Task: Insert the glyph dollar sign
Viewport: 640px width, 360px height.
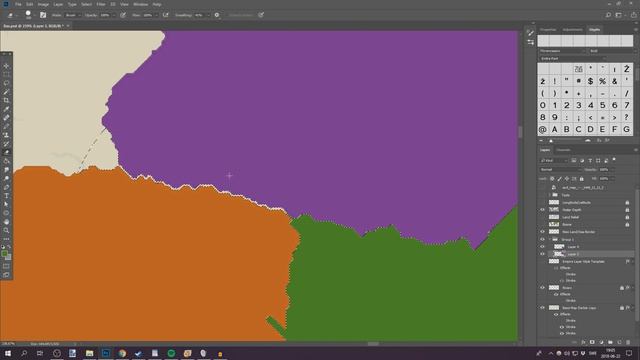Action: (591, 81)
